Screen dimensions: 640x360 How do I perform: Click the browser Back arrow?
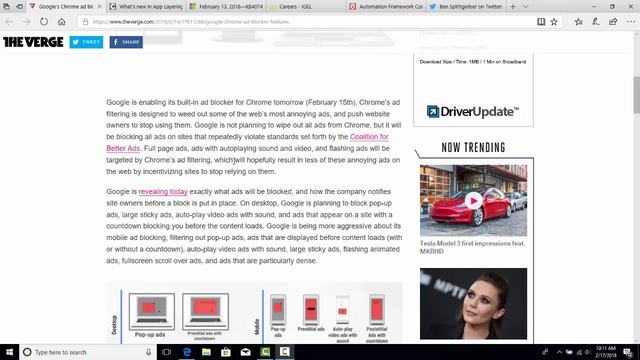click(x=9, y=22)
